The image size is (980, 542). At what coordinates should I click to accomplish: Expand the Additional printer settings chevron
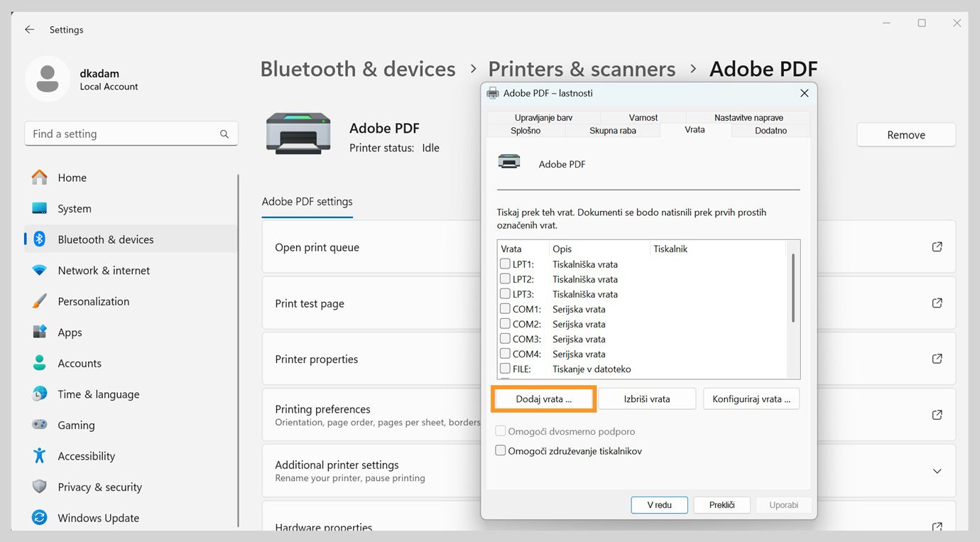[x=937, y=472]
